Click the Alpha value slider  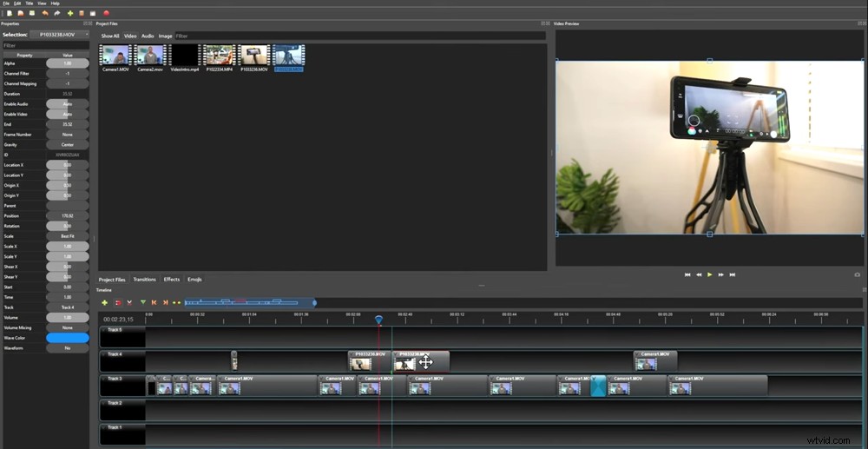[68, 63]
